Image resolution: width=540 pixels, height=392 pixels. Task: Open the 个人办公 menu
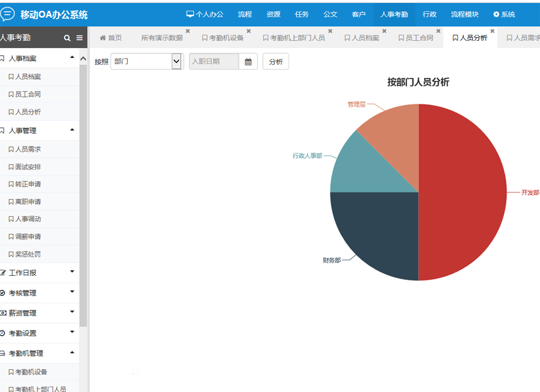coord(205,14)
